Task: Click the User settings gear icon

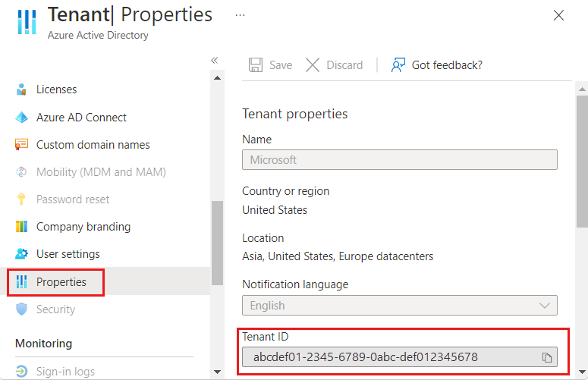Action: [21, 254]
